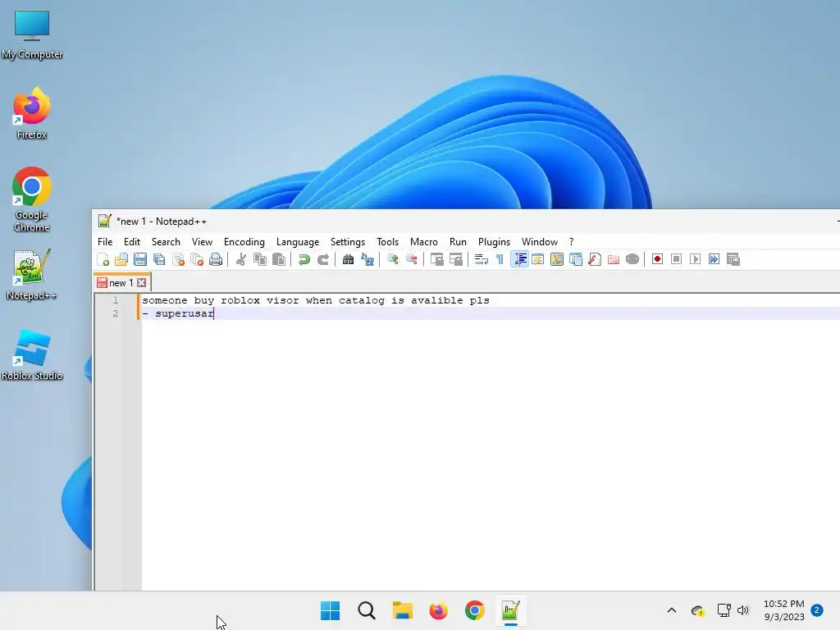The height and width of the screenshot is (630, 840).
Task: Open the Function List toolbar icon
Action: pos(595,260)
